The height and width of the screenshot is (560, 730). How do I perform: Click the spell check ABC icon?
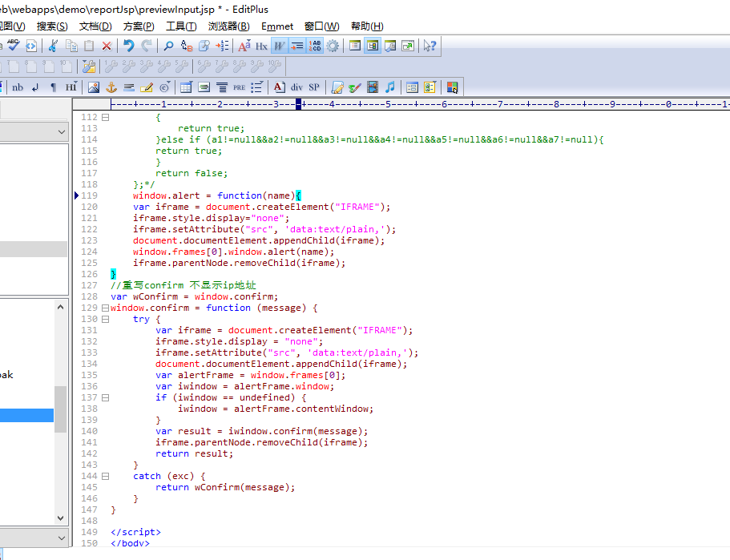tap(14, 46)
